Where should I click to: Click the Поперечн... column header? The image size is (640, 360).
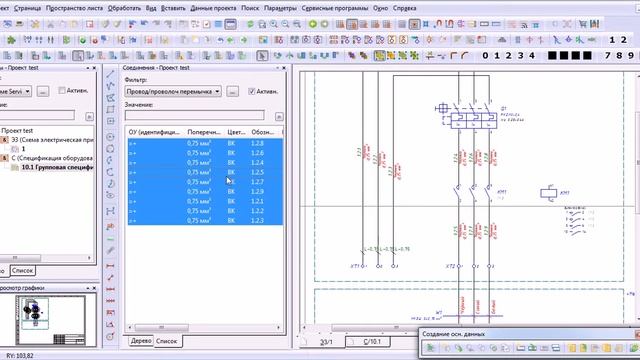coord(204,132)
